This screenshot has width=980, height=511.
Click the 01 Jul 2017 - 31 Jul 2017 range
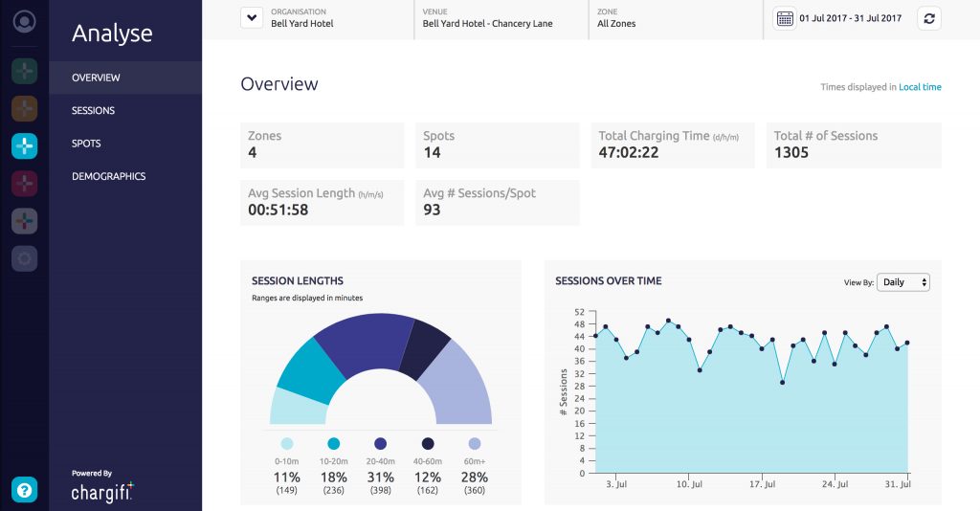click(850, 18)
